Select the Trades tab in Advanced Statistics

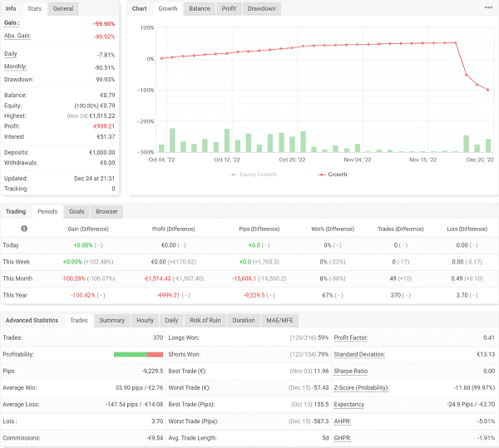pos(79,320)
